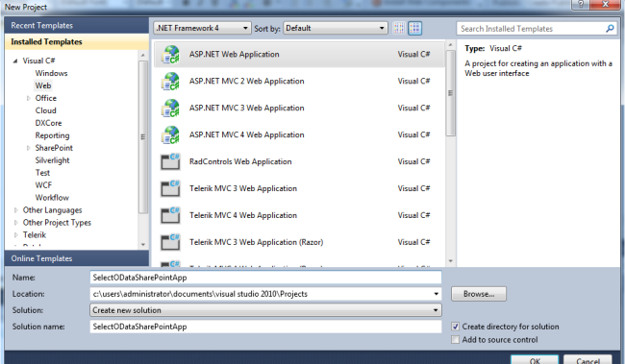Click the Browse... button
The image size is (625, 364).
point(479,294)
